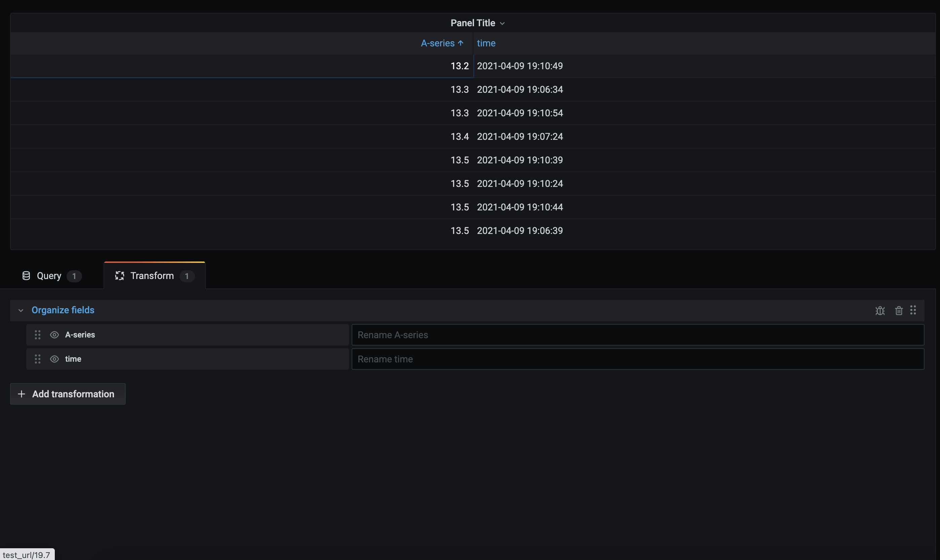Click the database icon on the Query tab

pyautogui.click(x=26, y=276)
